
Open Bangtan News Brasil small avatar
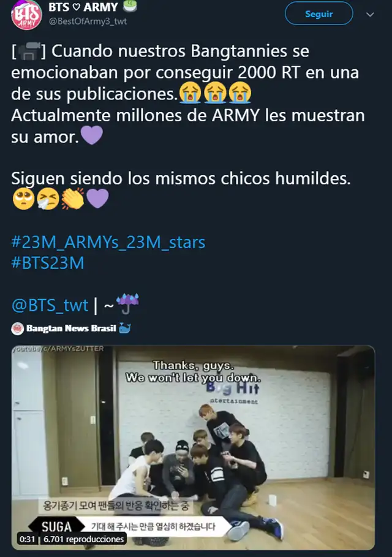(x=17, y=329)
